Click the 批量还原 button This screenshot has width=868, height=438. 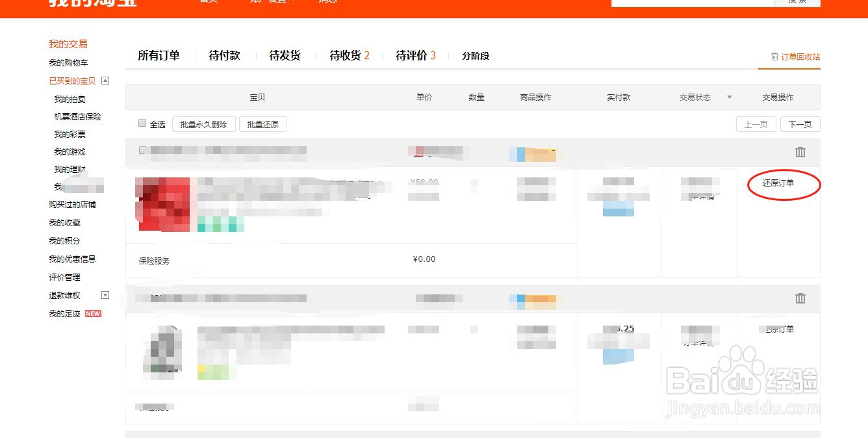262,123
